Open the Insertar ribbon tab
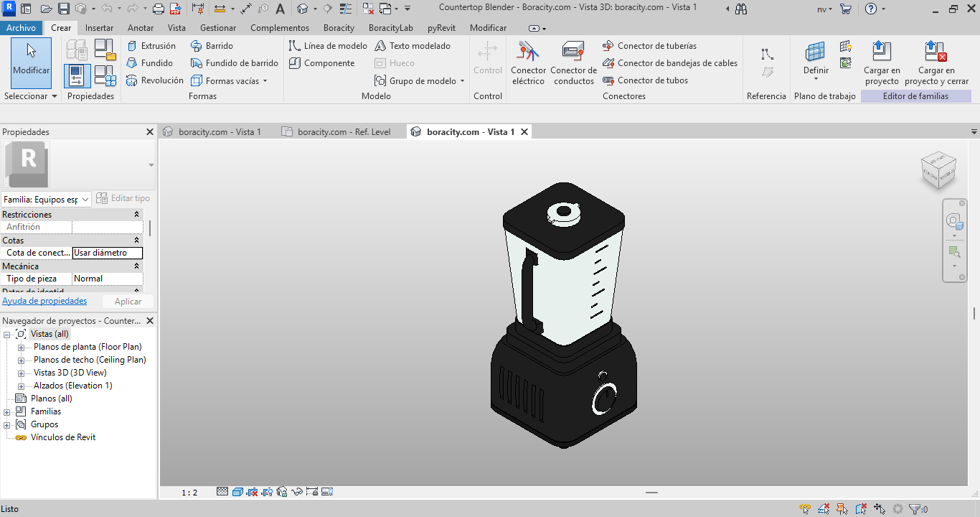Image resolution: width=980 pixels, height=517 pixels. click(99, 28)
